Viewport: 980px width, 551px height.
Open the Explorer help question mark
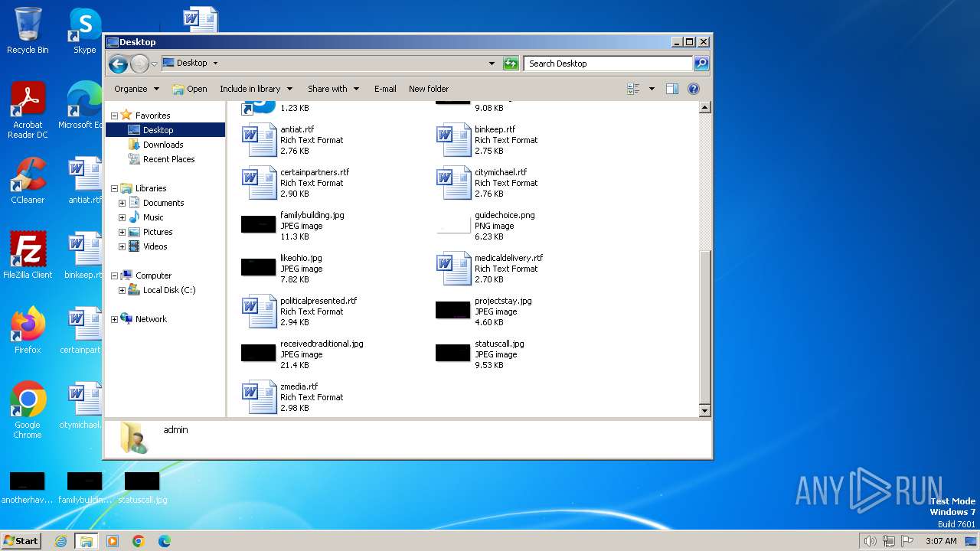(694, 89)
